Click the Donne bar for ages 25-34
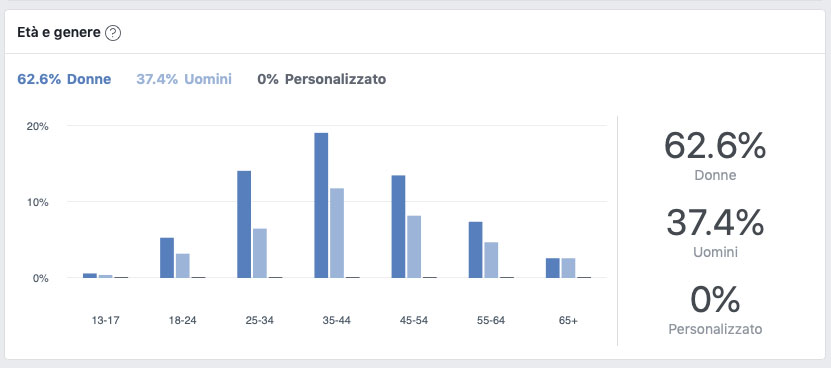The image size is (831, 368). [x=244, y=224]
